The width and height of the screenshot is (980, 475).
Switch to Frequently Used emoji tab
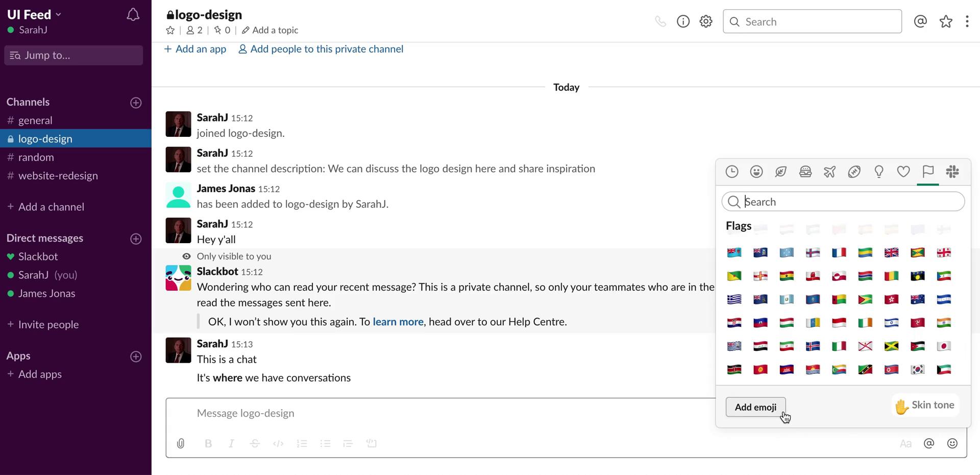(x=732, y=172)
